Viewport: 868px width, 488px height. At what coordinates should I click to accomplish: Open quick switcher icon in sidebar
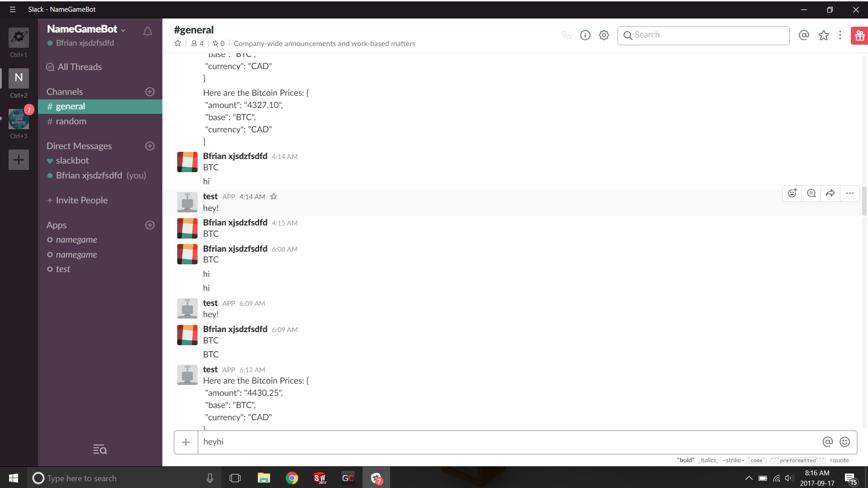[x=99, y=450]
